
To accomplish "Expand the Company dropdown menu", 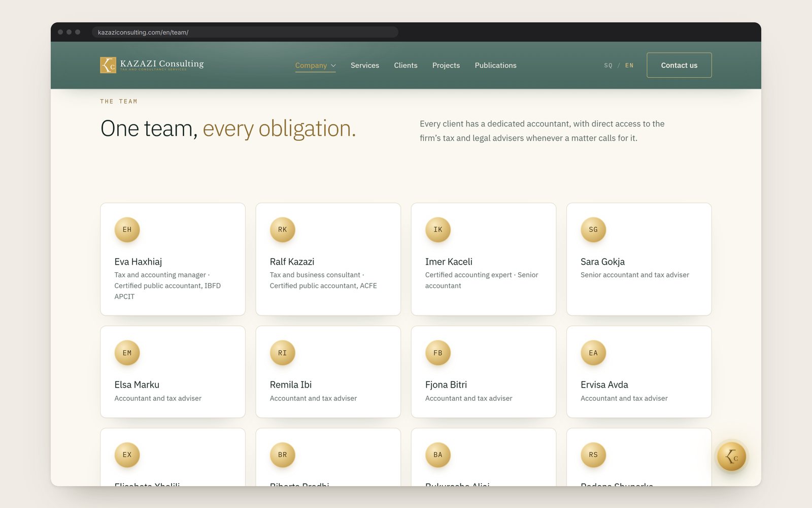I will click(x=315, y=66).
